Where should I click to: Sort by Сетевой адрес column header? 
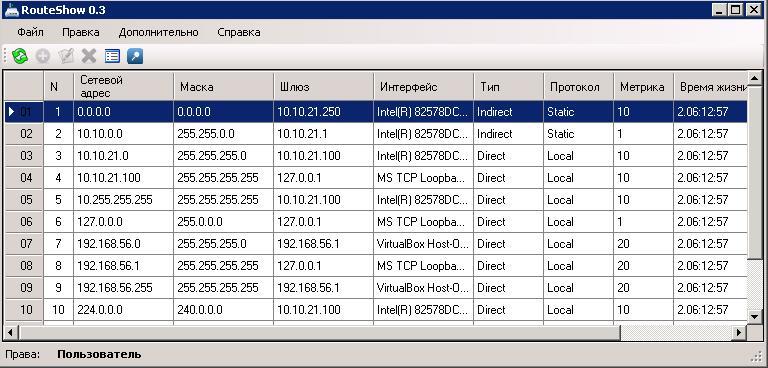123,87
